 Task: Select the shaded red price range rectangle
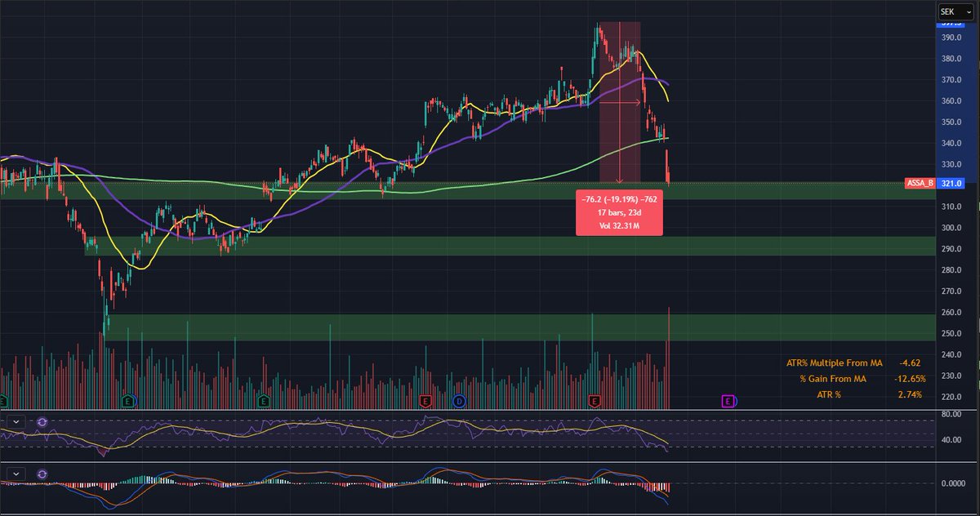click(619, 102)
